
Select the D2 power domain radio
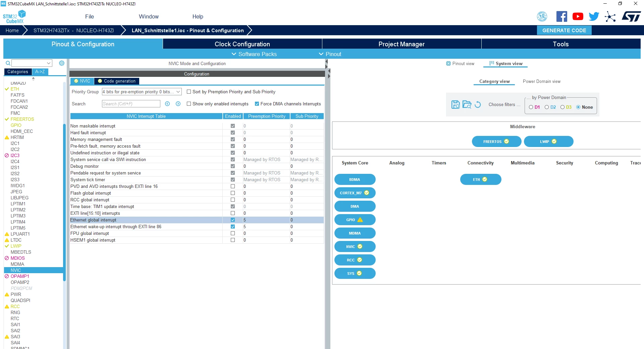(547, 107)
